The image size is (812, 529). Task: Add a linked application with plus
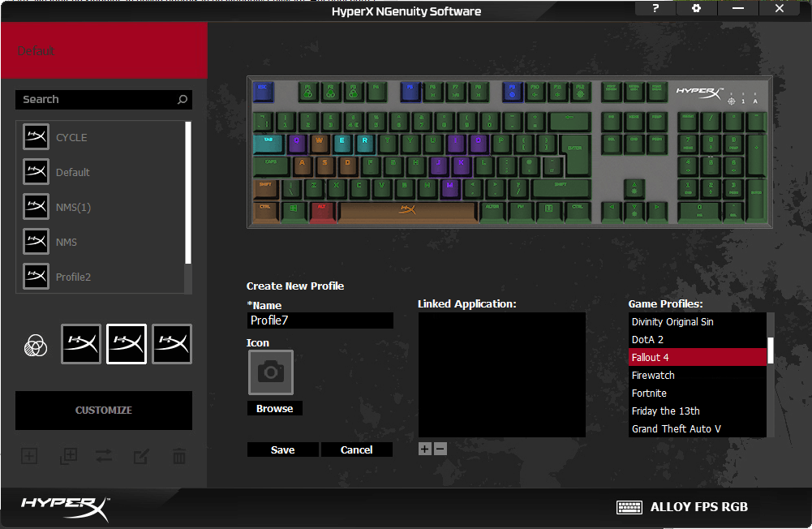[424, 449]
